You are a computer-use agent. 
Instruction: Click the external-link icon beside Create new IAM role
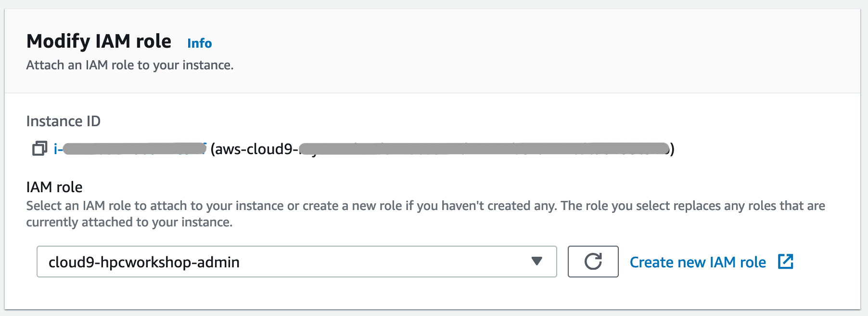[786, 262]
